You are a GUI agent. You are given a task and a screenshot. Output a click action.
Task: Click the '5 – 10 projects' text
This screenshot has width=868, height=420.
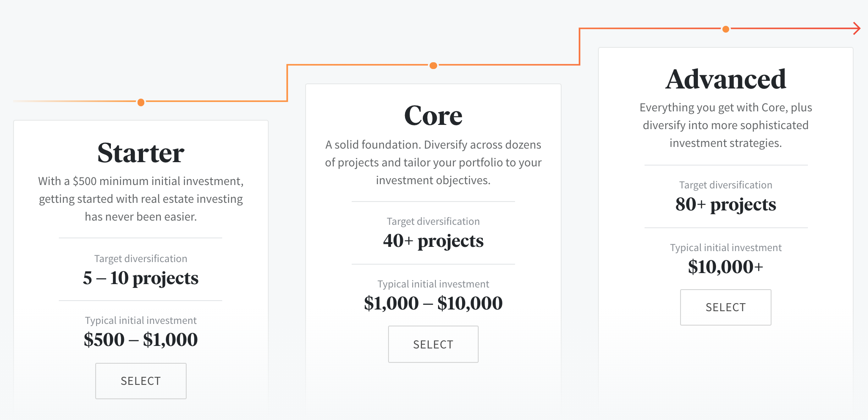click(x=141, y=278)
